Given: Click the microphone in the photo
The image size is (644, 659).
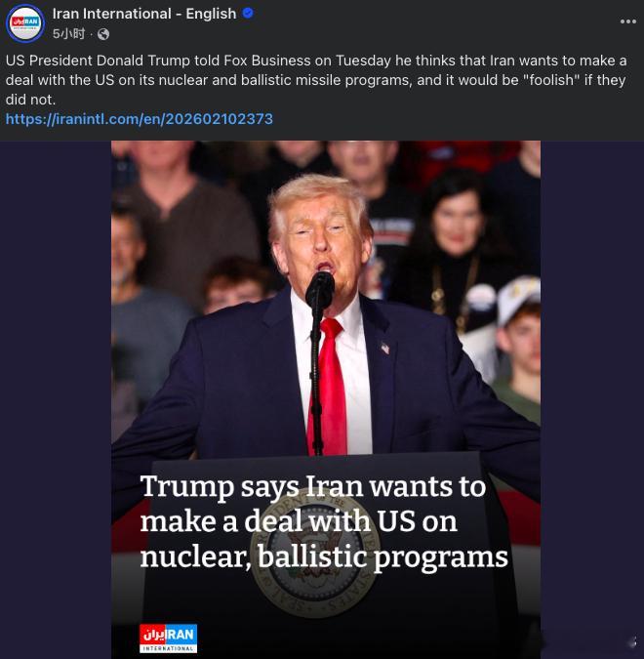Looking at the screenshot, I should click(x=320, y=288).
